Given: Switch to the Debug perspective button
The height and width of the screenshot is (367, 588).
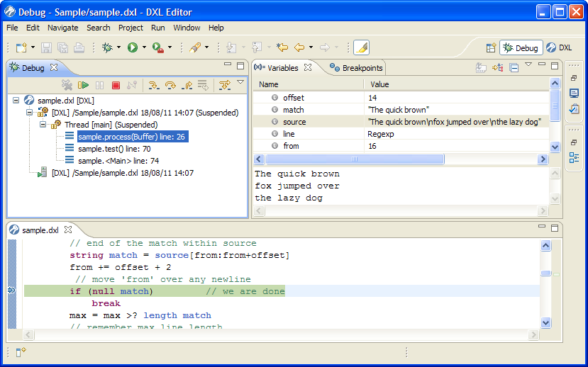Looking at the screenshot, I should (521, 48).
